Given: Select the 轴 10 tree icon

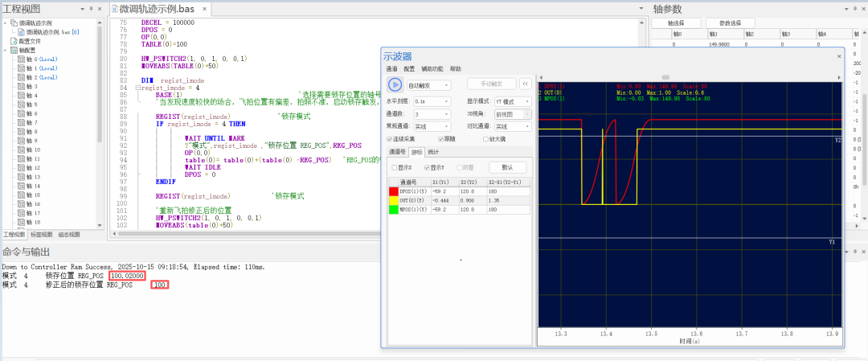Looking at the screenshot, I should point(22,150).
